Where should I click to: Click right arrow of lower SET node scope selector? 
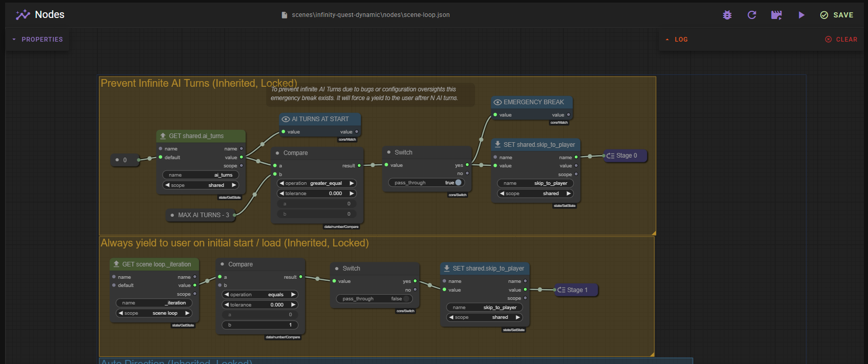518,317
